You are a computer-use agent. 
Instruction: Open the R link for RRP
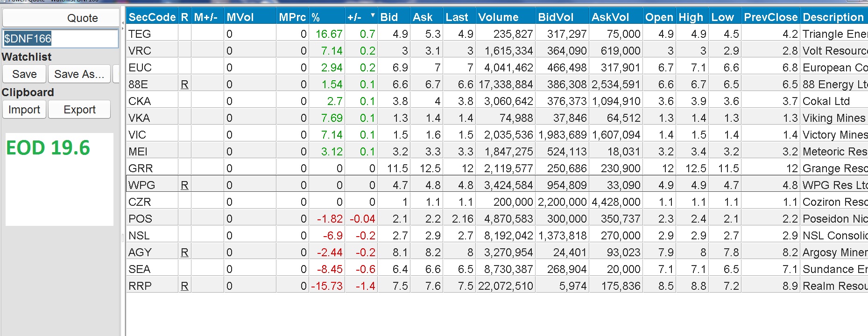184,286
